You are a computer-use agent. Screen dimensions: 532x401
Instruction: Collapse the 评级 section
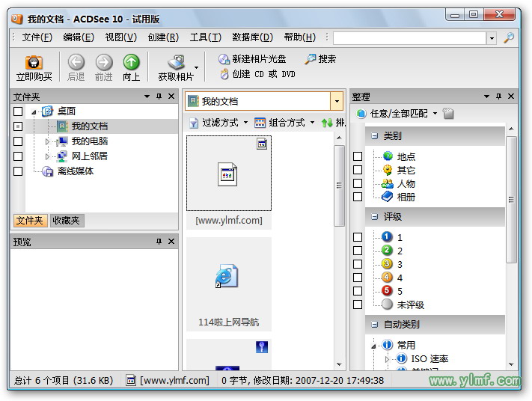coord(374,217)
